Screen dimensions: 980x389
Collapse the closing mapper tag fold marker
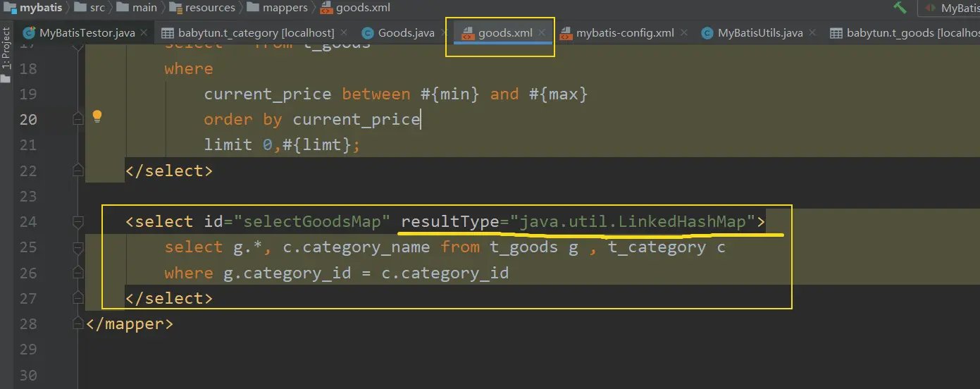tap(78, 324)
